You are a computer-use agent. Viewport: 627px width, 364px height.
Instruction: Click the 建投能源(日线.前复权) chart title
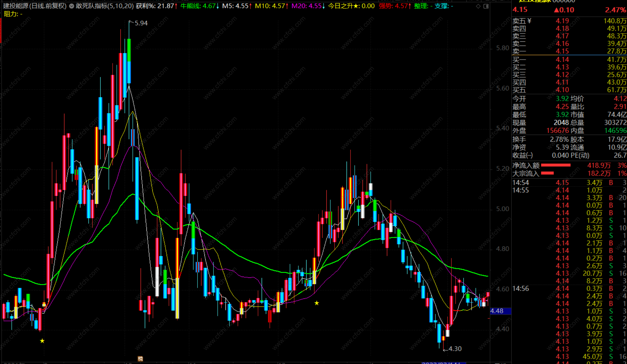(35, 6)
